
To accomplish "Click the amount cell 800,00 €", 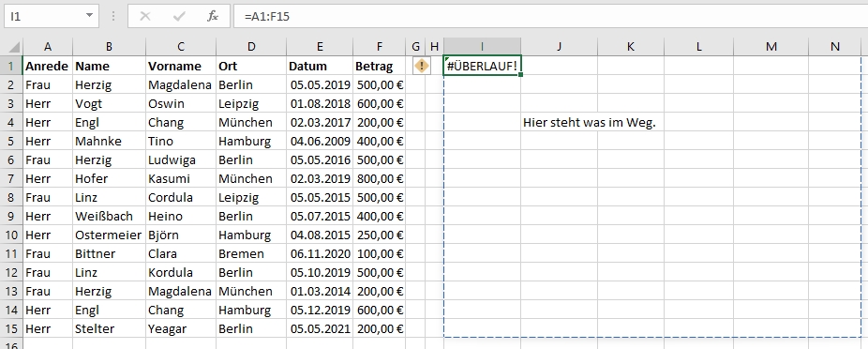I will [380, 178].
